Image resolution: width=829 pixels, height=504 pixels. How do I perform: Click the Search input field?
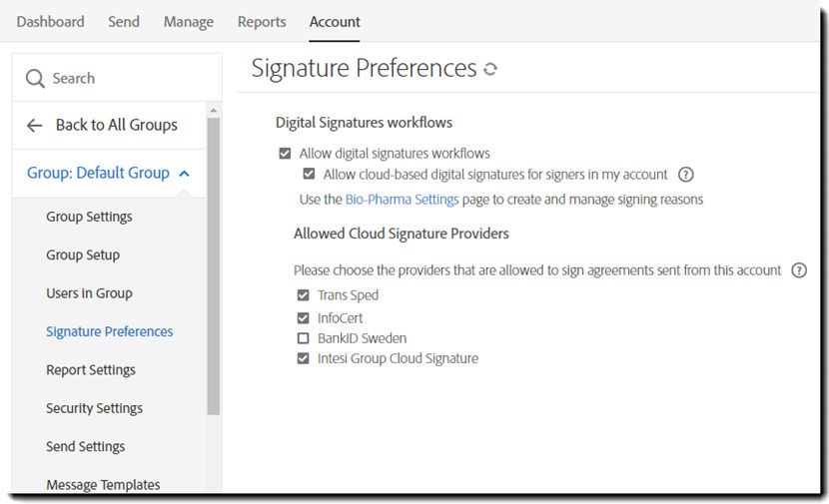pyautogui.click(x=117, y=78)
